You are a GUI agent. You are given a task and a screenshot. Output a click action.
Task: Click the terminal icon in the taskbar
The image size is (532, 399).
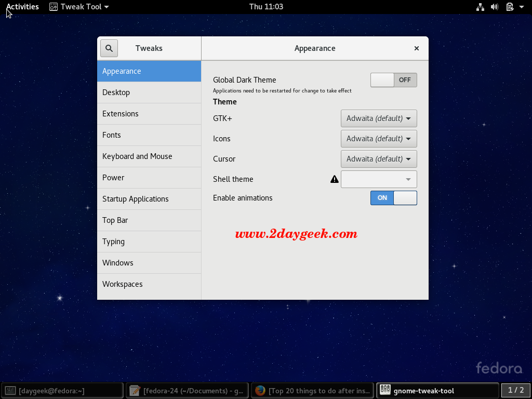pos(10,391)
